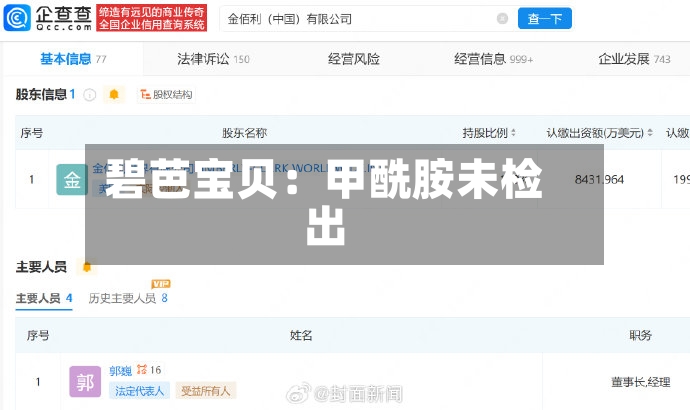Click the 姓名 column header
The height and width of the screenshot is (410, 690).
[x=301, y=335]
